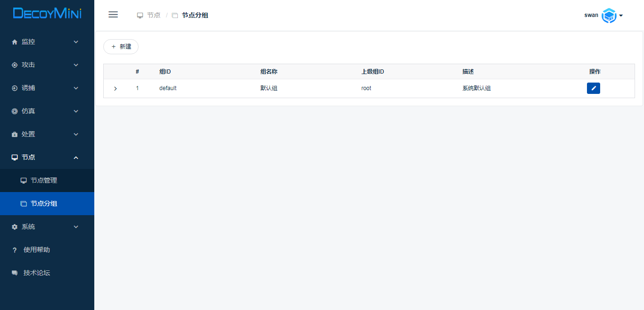
Task: Toggle the hamburger sidebar menu icon
Action: click(113, 15)
